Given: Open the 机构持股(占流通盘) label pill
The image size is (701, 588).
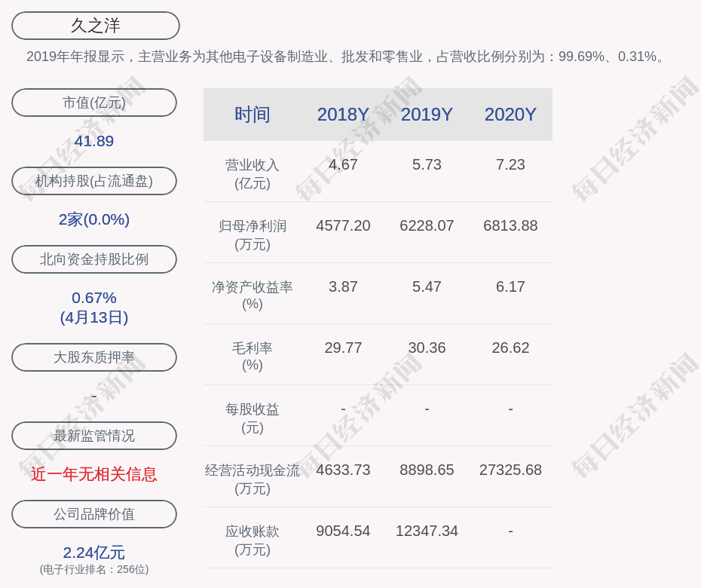Looking at the screenshot, I should click(94, 181).
